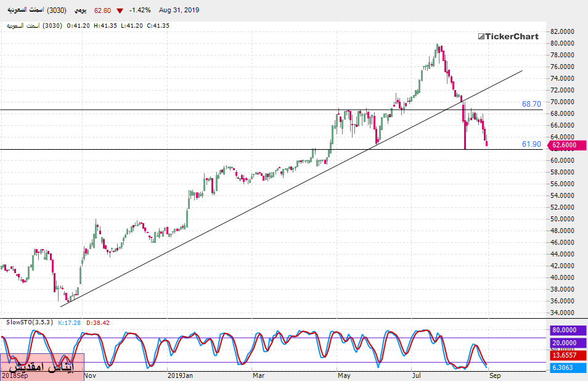
Task: Click the TickerChart logo watermark
Action: 508,36
